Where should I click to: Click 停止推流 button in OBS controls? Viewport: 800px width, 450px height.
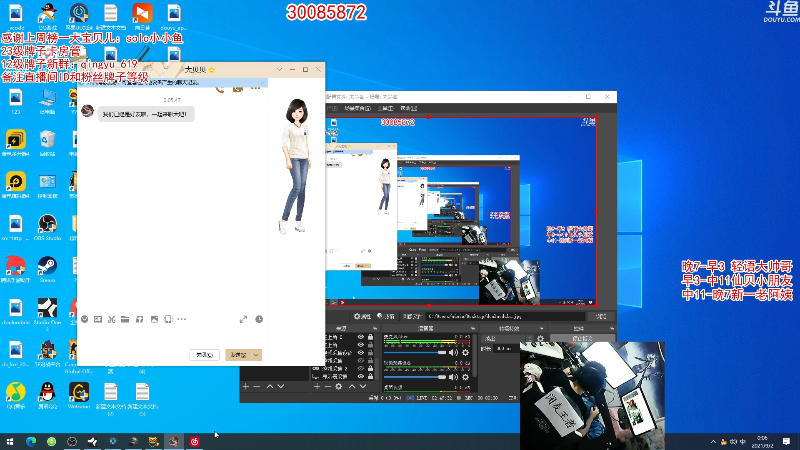[x=582, y=339]
